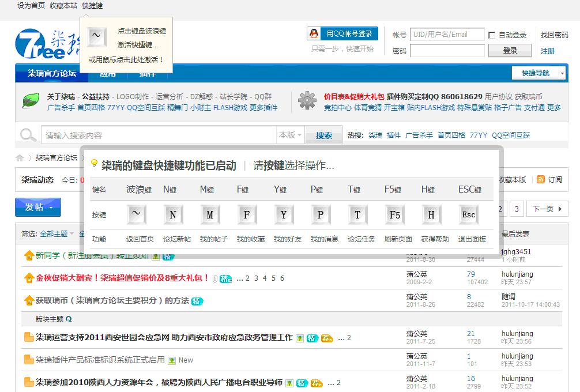This screenshot has height=392, width=580.
Task: Go to page 3 of thread list
Action: (517, 209)
